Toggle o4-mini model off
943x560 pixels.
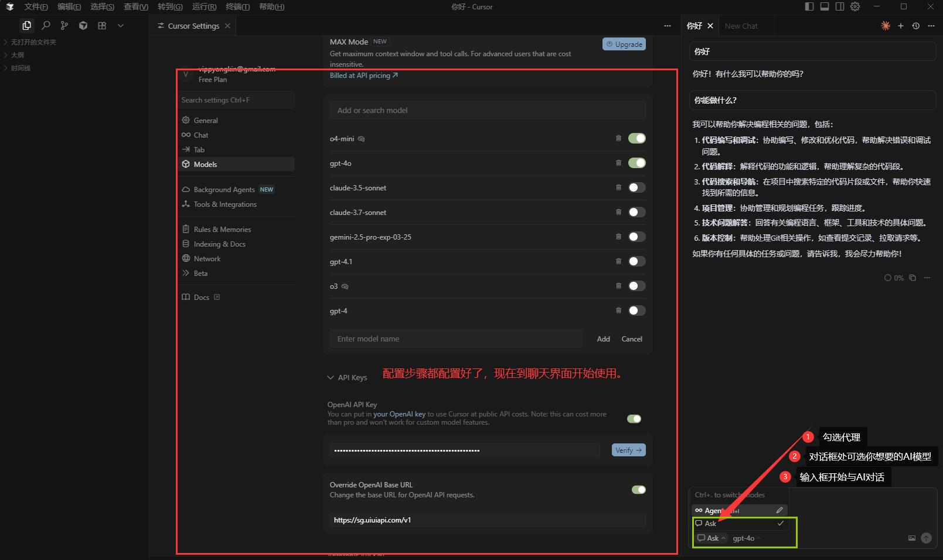click(x=636, y=138)
